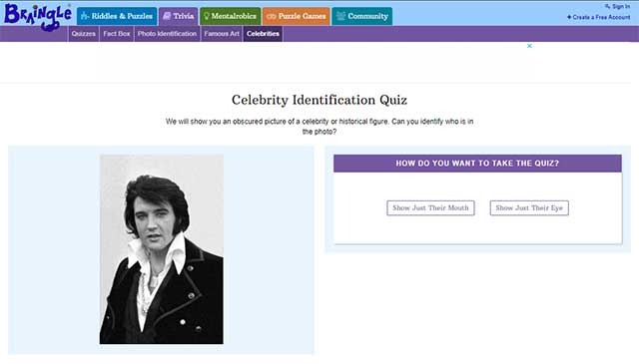This screenshot has height=364, width=639.
Task: Click the Create a Free Account link
Action: pos(598,17)
